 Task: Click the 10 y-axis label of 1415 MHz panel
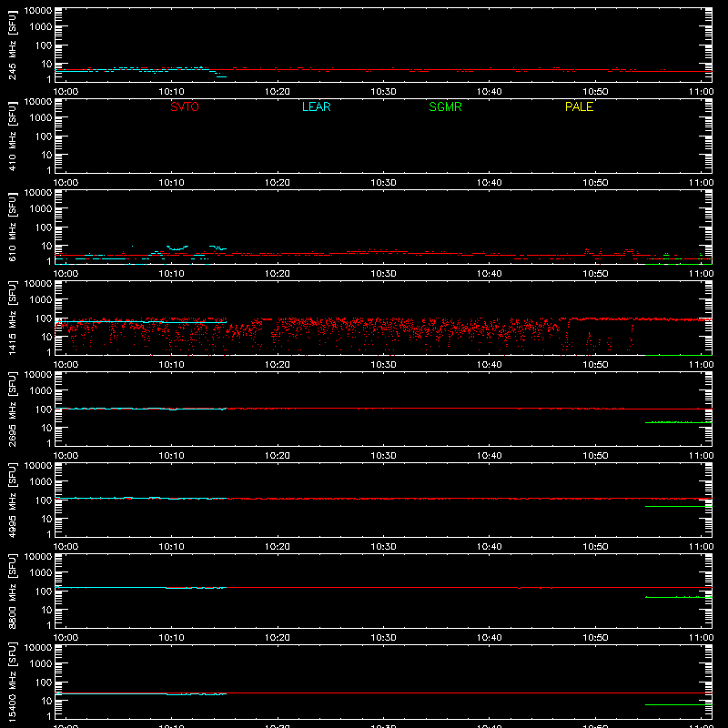(x=47, y=337)
